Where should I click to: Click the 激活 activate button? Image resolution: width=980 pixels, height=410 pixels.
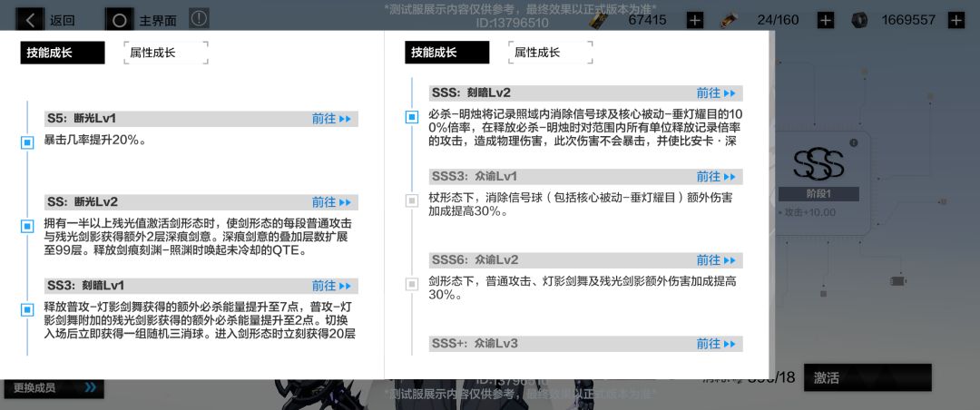[867, 377]
